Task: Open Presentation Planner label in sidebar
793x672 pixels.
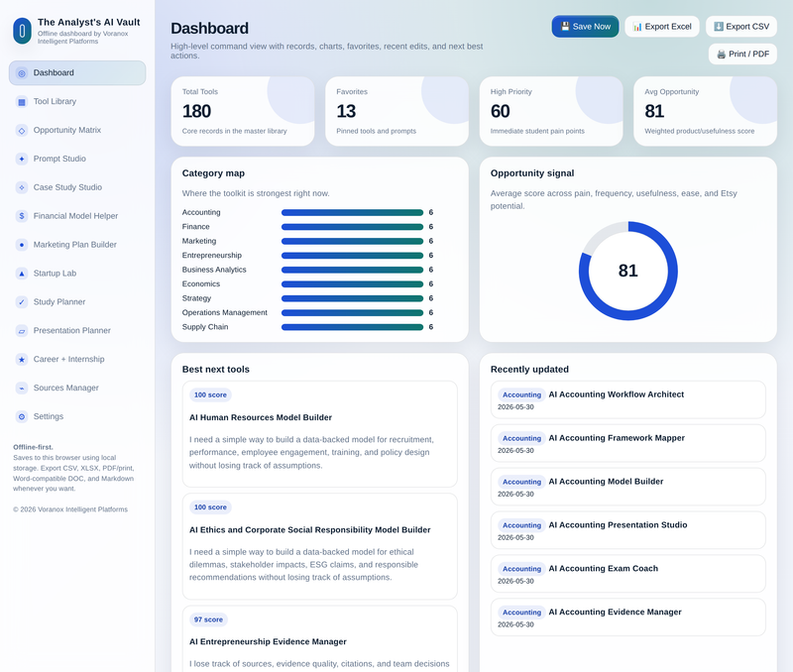Action: click(71, 331)
